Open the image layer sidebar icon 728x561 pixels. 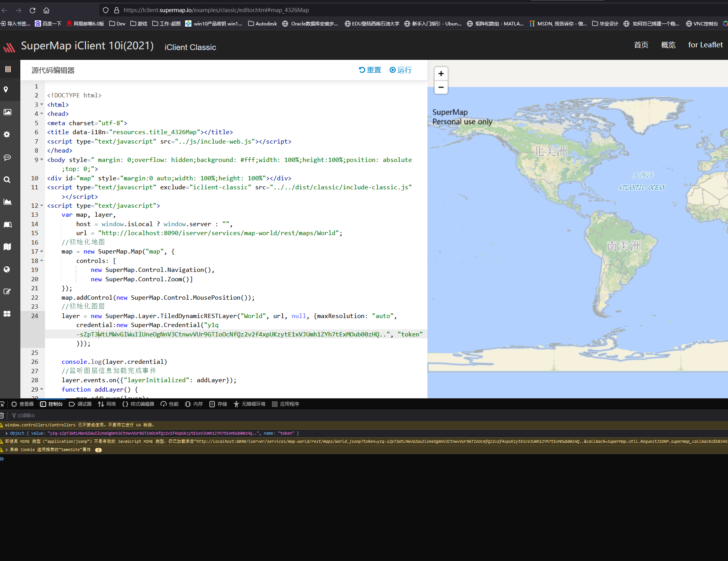tap(7, 112)
